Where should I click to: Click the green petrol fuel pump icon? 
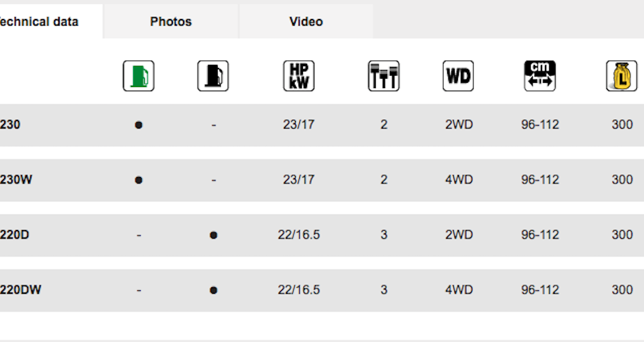tap(138, 76)
